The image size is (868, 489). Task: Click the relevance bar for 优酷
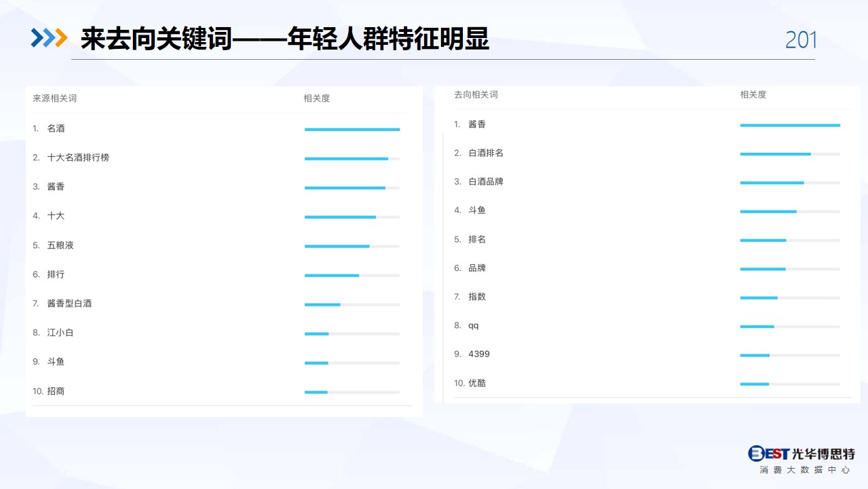[x=790, y=384]
